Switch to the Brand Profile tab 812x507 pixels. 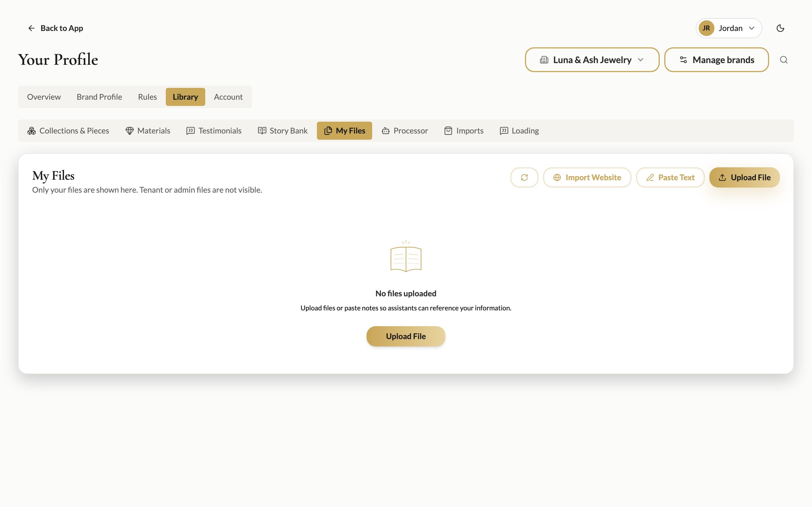click(99, 97)
